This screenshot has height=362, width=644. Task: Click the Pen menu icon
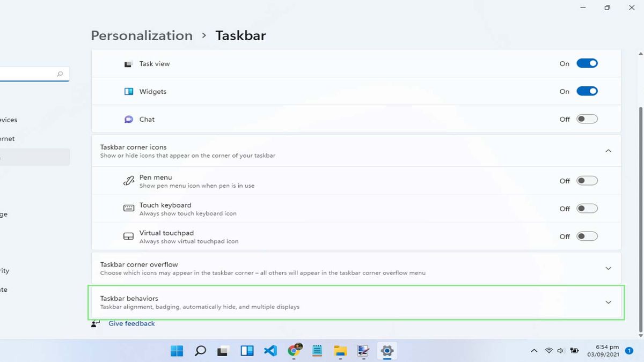(128, 181)
